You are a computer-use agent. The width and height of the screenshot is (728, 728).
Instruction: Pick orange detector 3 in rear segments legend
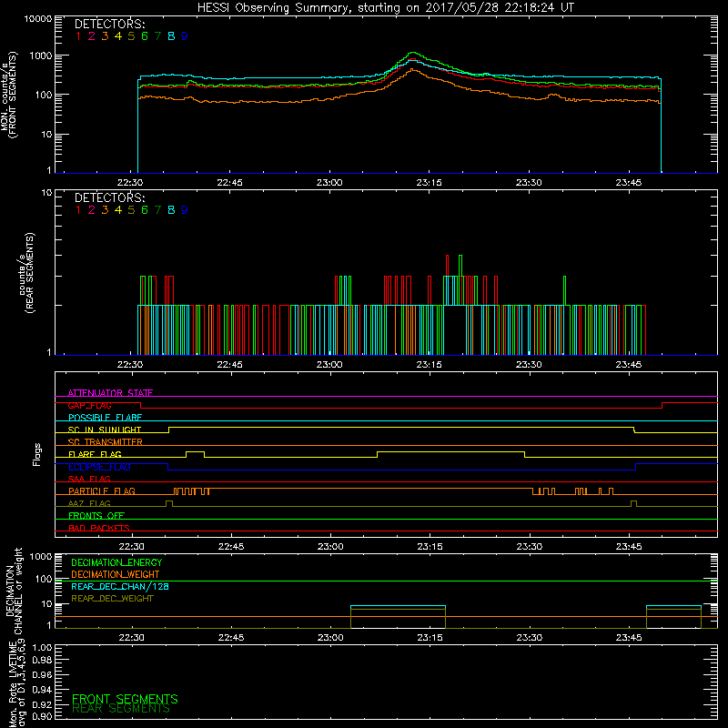click(x=105, y=210)
